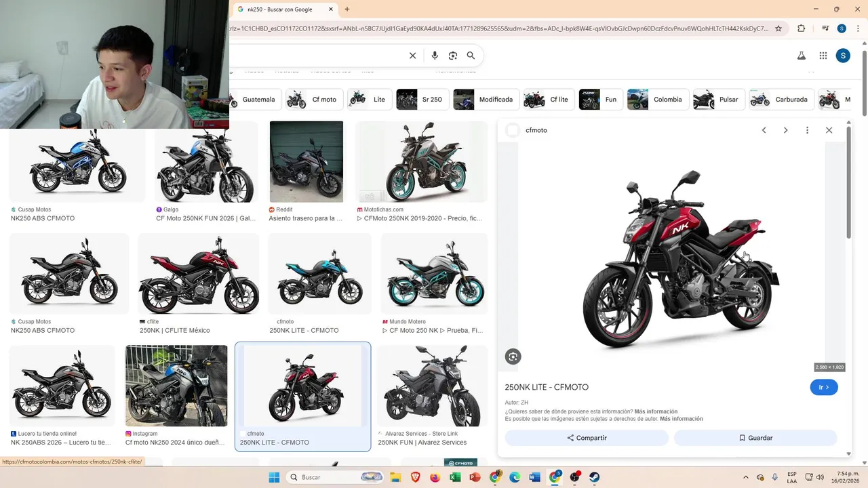
Task: Open cflite 250NK CFLITE México thumbnail
Action: coord(198,274)
